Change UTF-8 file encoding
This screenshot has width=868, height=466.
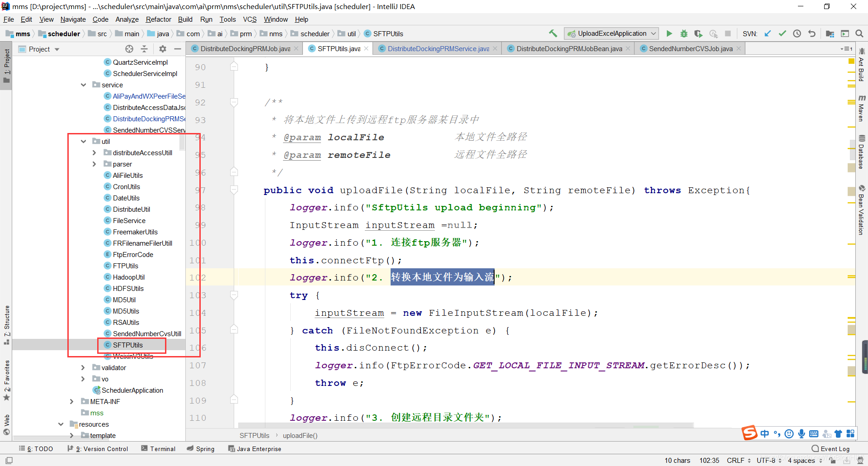[x=769, y=461]
